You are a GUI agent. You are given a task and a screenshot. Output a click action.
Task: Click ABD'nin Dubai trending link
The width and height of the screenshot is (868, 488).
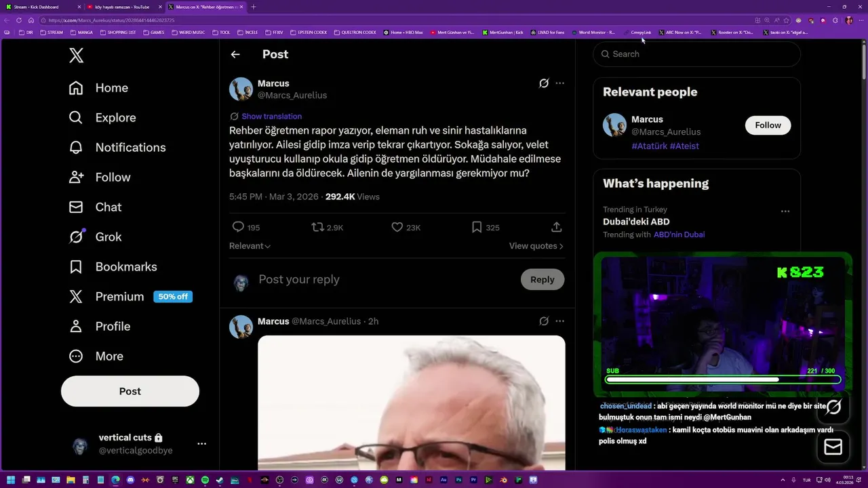(x=679, y=235)
